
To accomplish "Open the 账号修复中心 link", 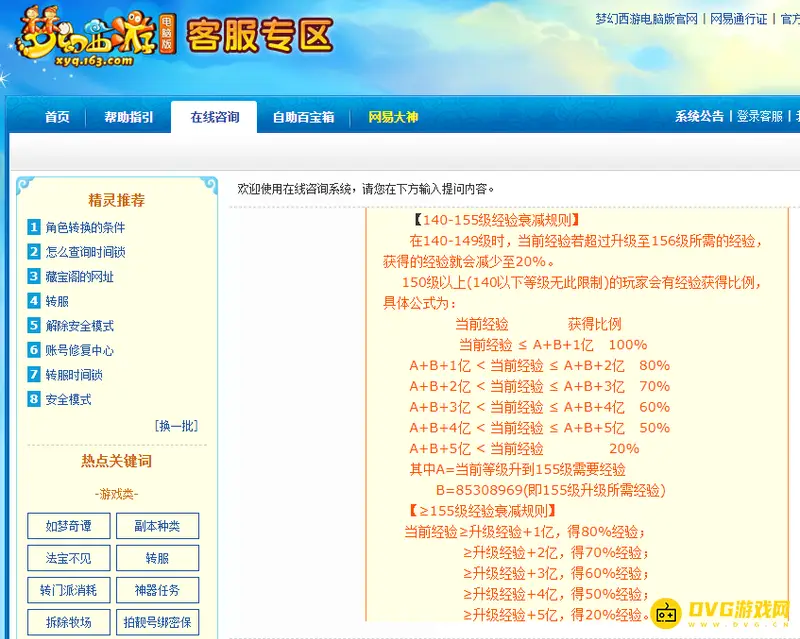I will [x=80, y=350].
